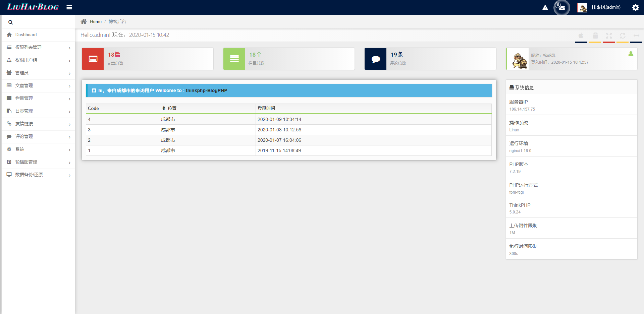
Task: Click the 18篇 article total
Action: [114, 55]
